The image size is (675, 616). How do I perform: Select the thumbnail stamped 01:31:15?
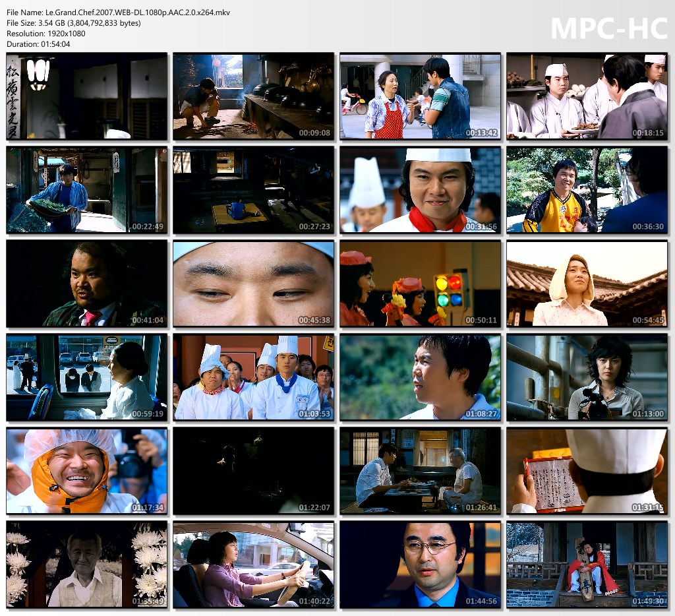tap(587, 471)
